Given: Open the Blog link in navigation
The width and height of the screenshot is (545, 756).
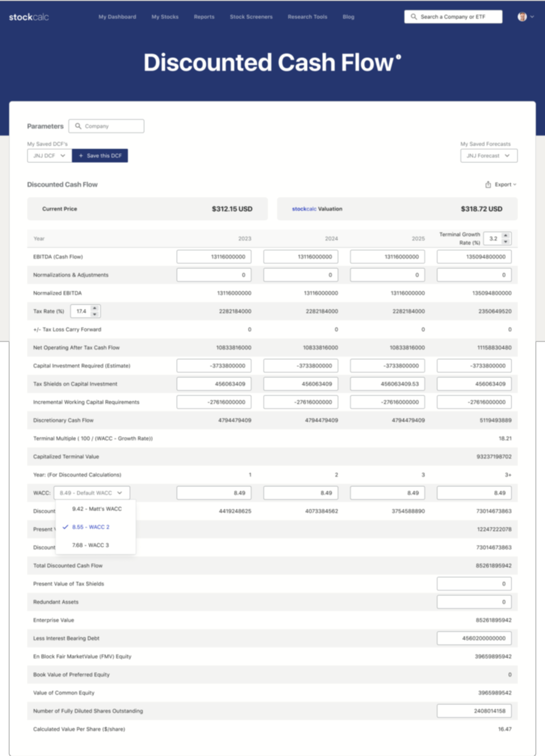Looking at the screenshot, I should click(x=348, y=17).
